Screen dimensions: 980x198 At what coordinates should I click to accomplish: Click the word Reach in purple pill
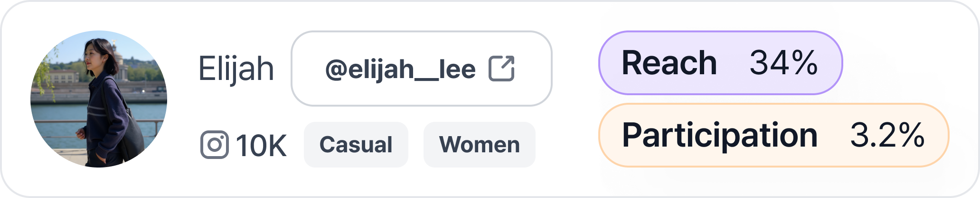tap(669, 63)
